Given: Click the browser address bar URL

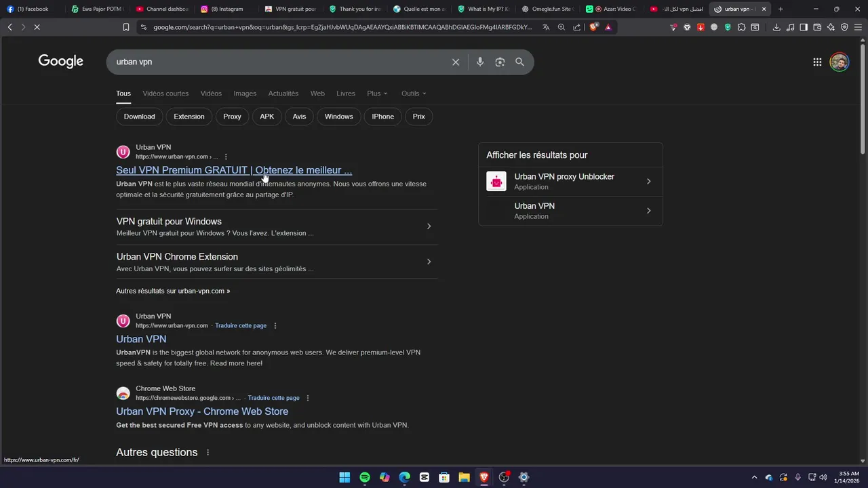Looking at the screenshot, I should pos(342,27).
